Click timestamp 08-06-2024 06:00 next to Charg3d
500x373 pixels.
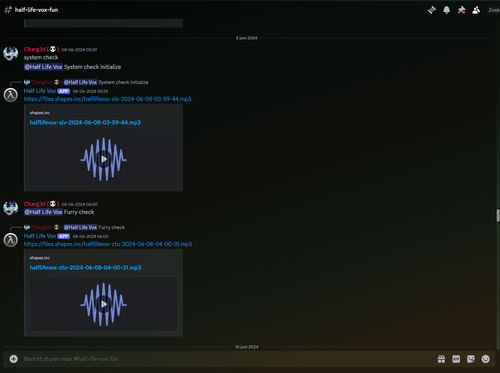pos(80,205)
